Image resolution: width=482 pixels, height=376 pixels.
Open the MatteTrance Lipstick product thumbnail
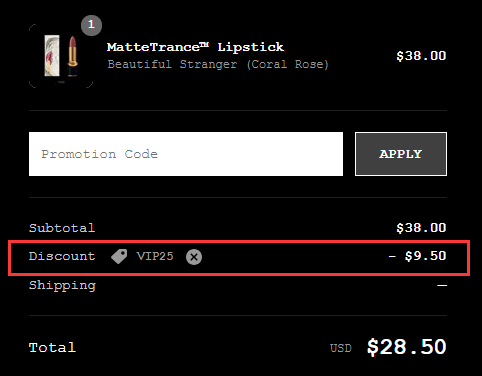click(x=61, y=56)
